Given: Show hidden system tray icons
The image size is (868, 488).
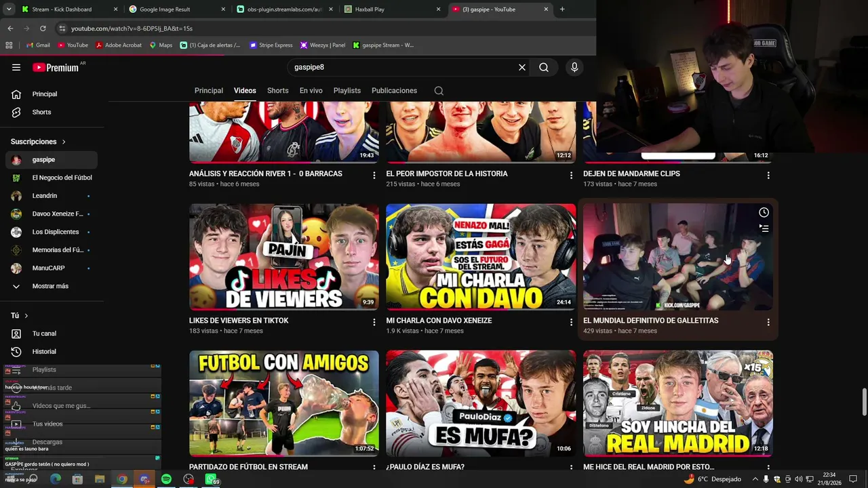Looking at the screenshot, I should point(755,479).
